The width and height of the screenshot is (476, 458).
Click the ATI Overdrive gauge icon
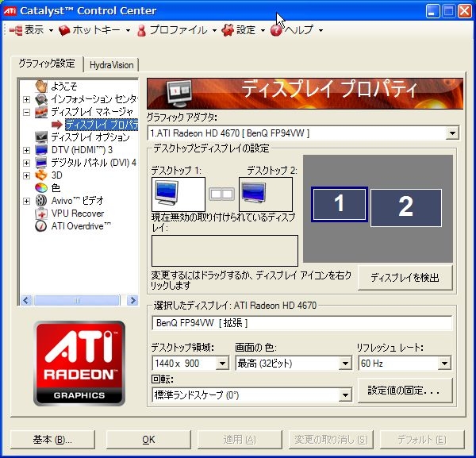pos(41,226)
